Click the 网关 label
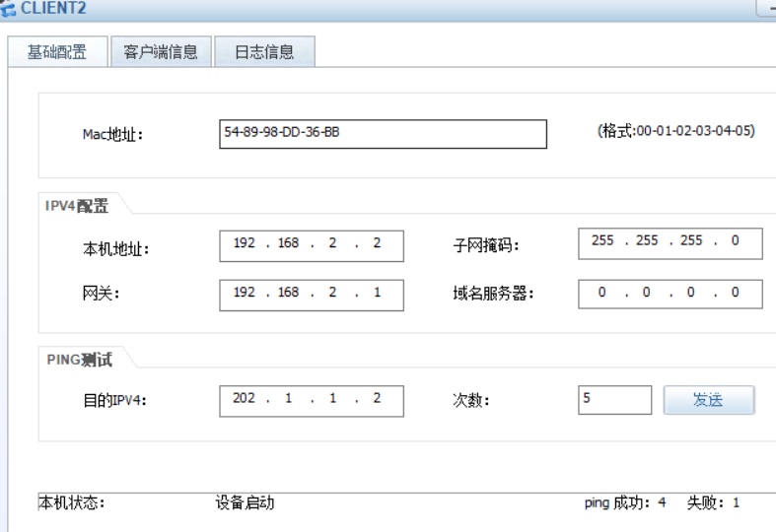The image size is (776, 532). [101, 294]
